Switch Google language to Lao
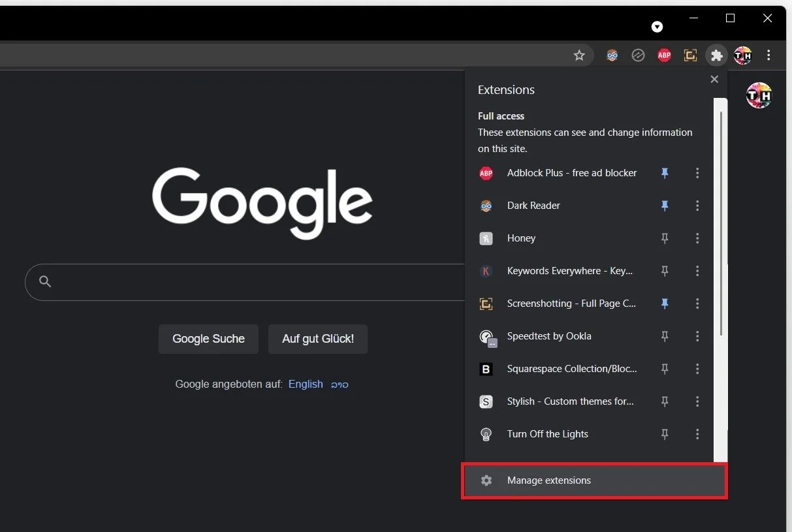The width and height of the screenshot is (792, 532). pos(340,384)
